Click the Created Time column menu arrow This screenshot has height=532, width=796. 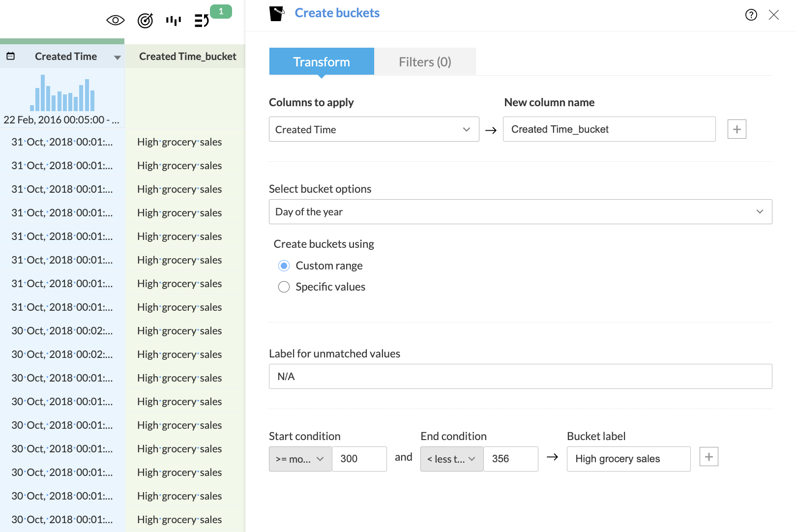(117, 57)
